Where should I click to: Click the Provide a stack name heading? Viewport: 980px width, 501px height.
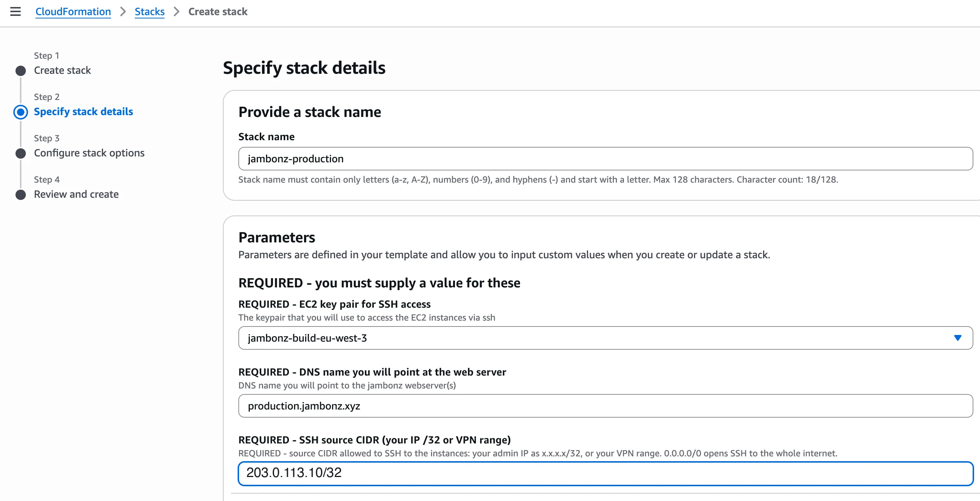click(x=310, y=112)
